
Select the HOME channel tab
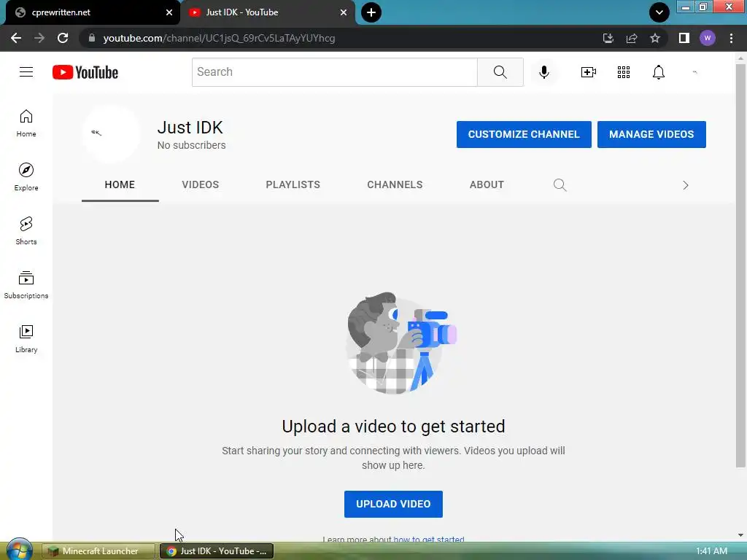click(x=120, y=184)
